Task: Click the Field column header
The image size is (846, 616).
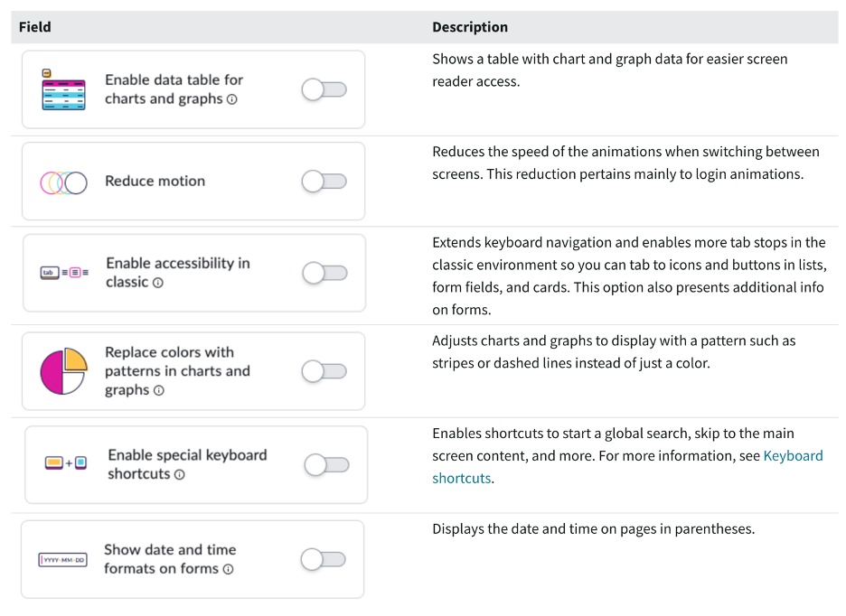Action: [34, 26]
